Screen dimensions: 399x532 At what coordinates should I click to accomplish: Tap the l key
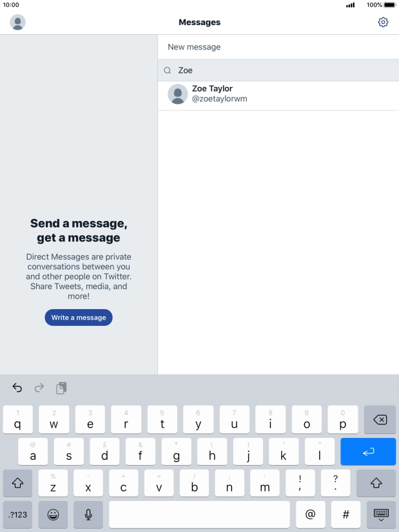(x=320, y=451)
